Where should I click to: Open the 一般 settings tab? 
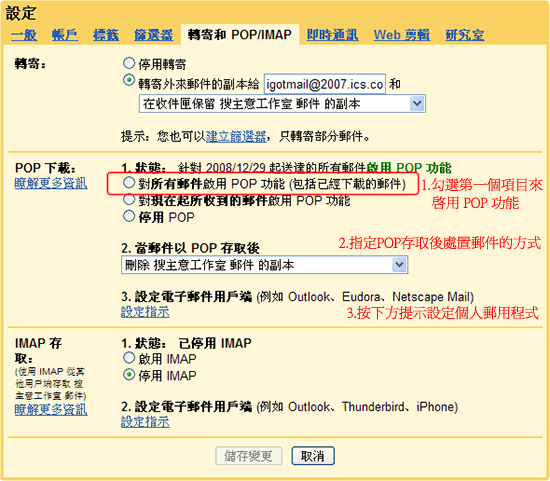(x=24, y=35)
